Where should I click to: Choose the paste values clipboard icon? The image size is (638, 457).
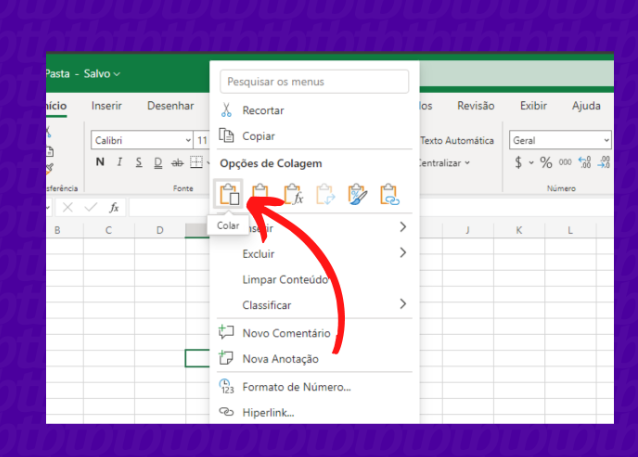point(261,194)
